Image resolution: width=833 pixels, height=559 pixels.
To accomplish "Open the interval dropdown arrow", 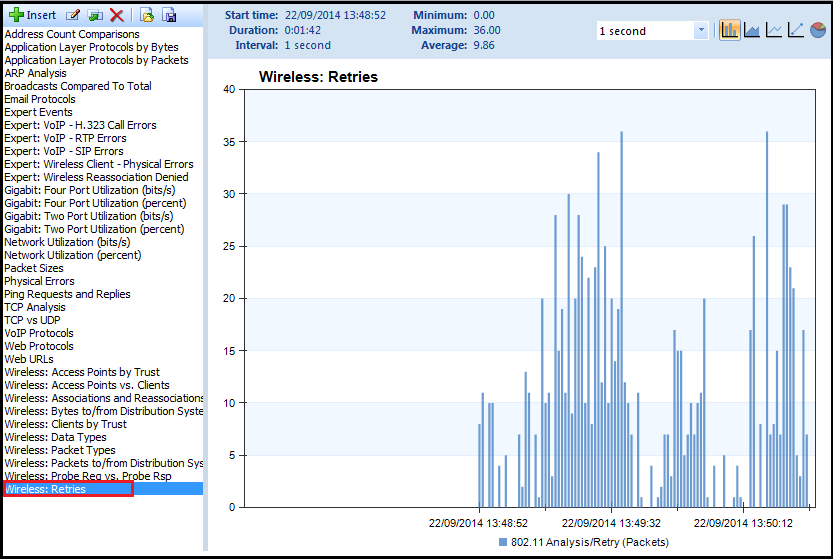I will pyautogui.click(x=700, y=31).
